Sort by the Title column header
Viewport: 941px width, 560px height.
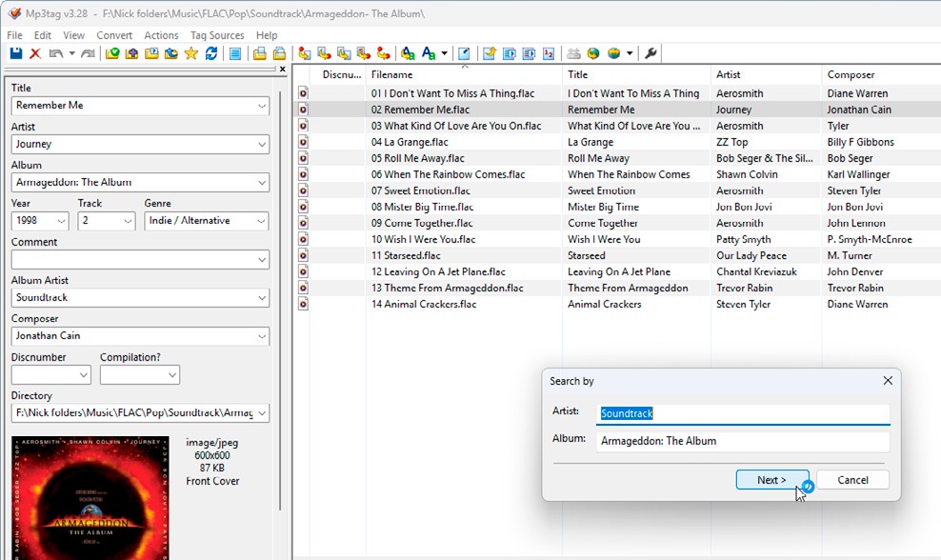pos(637,74)
